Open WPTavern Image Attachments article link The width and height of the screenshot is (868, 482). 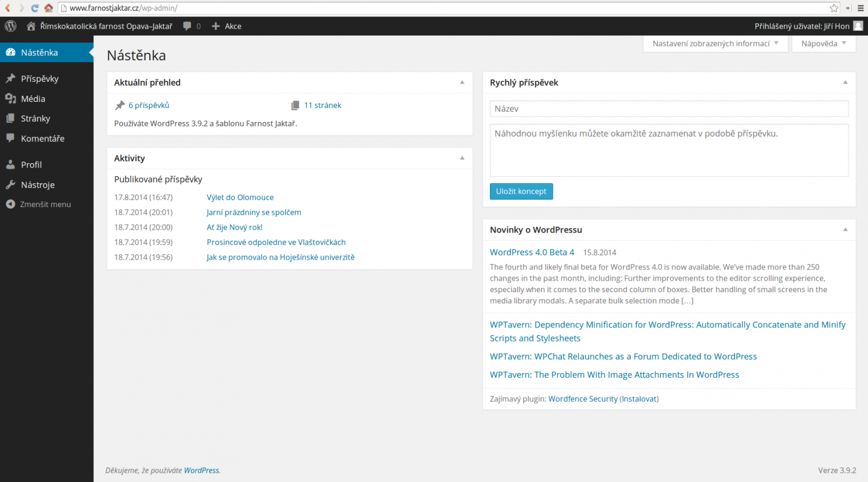coord(614,375)
